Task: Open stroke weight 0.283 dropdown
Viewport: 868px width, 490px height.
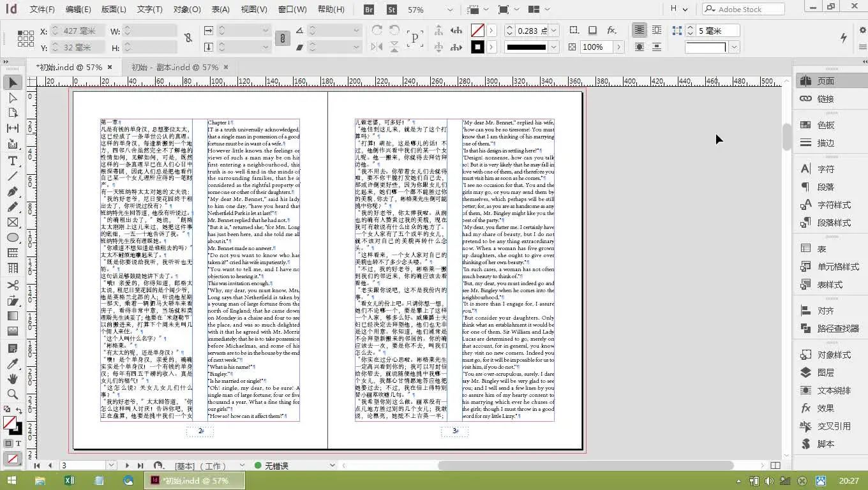Action: 554,31
